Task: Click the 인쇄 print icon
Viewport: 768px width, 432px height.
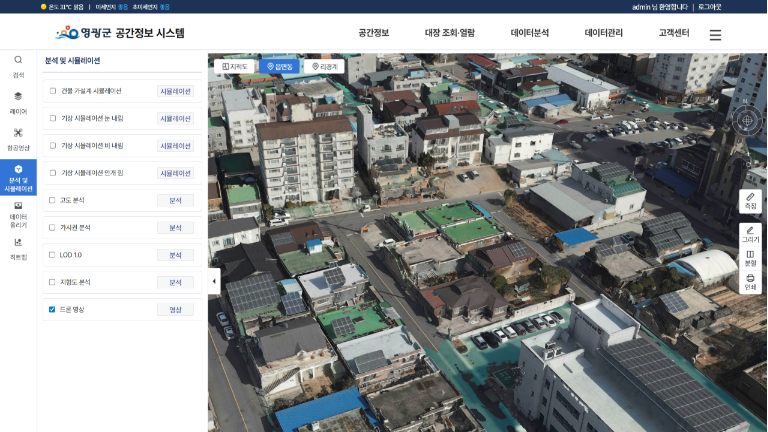Action: pyautogui.click(x=750, y=282)
